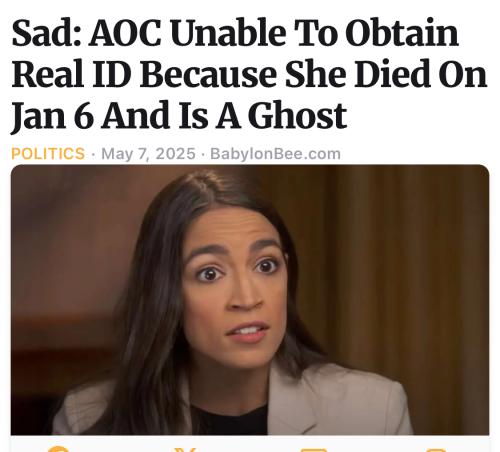Share article using the email icon
Viewport: 500px width, 452px height.
(x=313, y=450)
